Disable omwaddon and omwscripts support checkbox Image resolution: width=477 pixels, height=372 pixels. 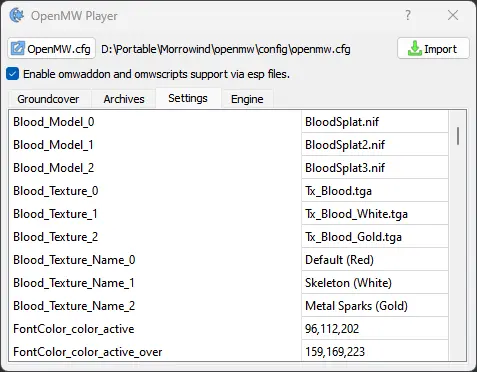pos(13,74)
